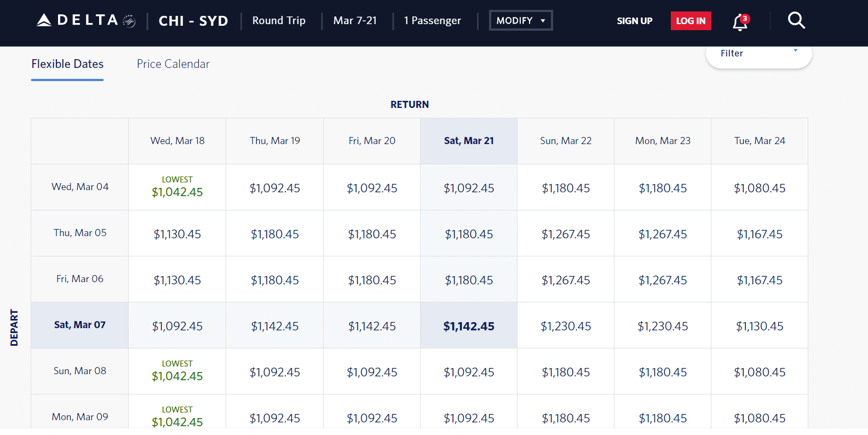Select Mon, Mar 23 return column header
The image size is (868, 435).
tap(663, 141)
